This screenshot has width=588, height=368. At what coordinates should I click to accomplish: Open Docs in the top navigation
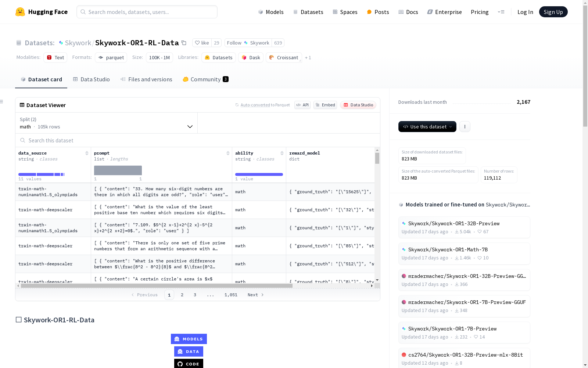pyautogui.click(x=408, y=12)
